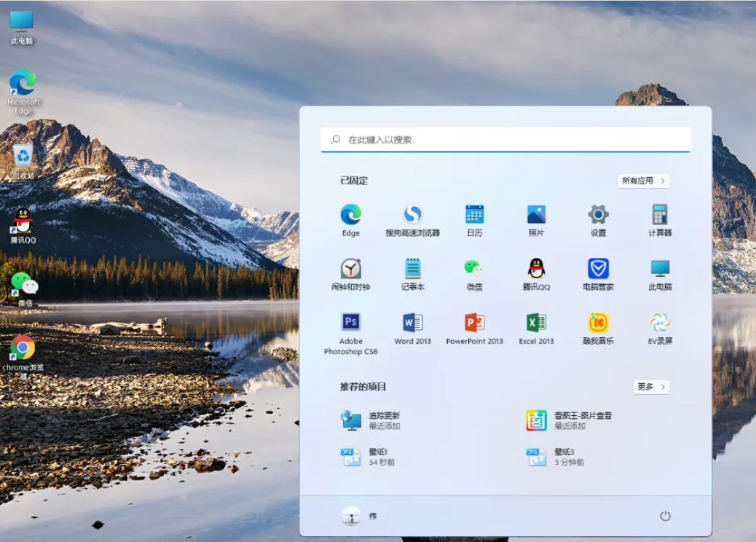Open 计算器 in Start menu

pos(660,215)
